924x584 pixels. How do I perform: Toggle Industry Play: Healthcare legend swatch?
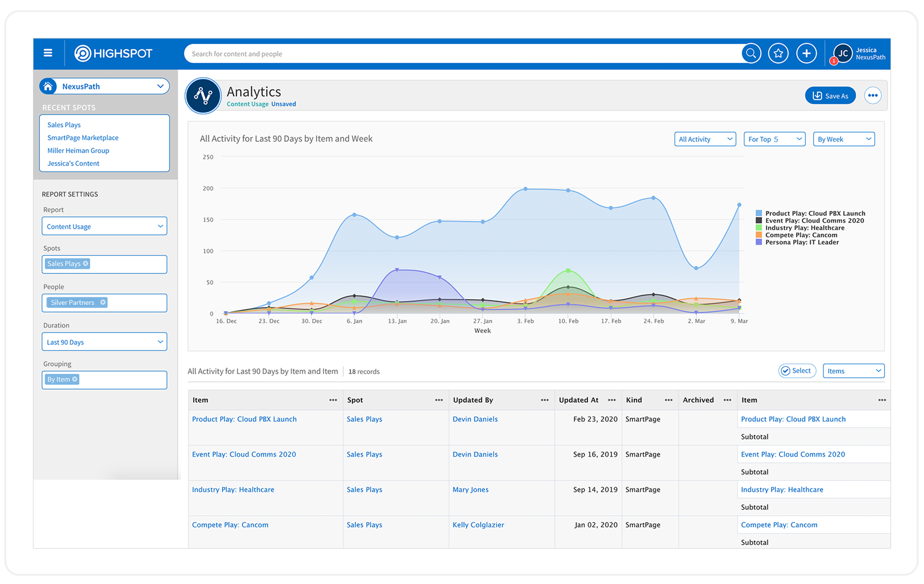click(759, 228)
